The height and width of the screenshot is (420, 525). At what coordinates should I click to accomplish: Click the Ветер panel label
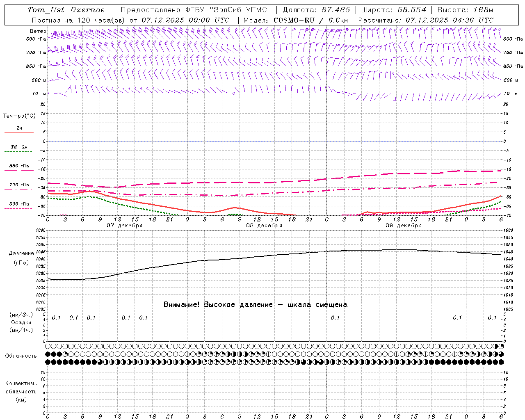(x=38, y=31)
